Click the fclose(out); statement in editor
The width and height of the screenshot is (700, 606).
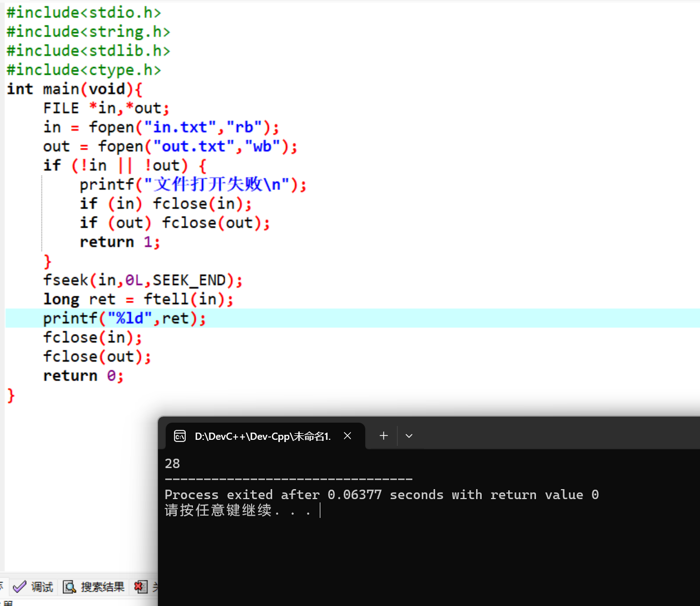point(97,356)
